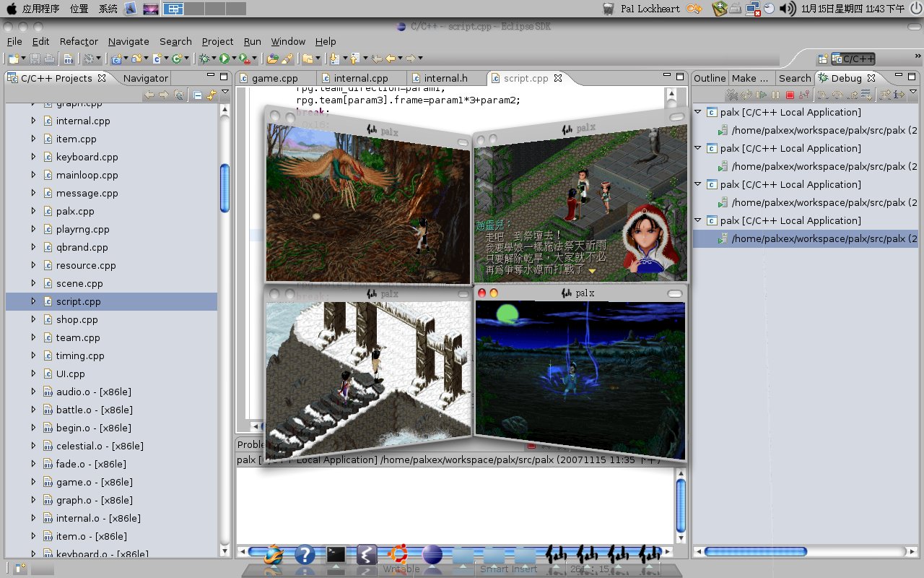Click the Step Over icon in Debug view
This screenshot has width=924, height=578.
click(x=837, y=95)
